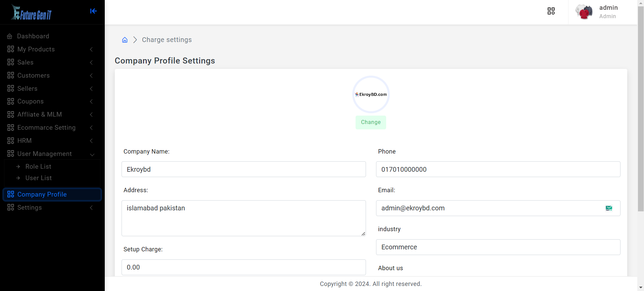Open the User List submenu item
Image resolution: width=644 pixels, height=291 pixels.
(x=39, y=178)
